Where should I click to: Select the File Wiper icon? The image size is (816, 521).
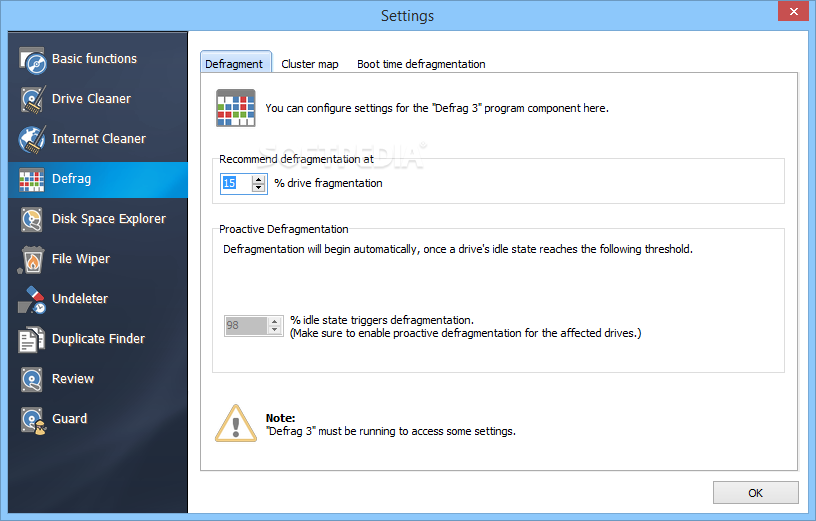[31, 259]
